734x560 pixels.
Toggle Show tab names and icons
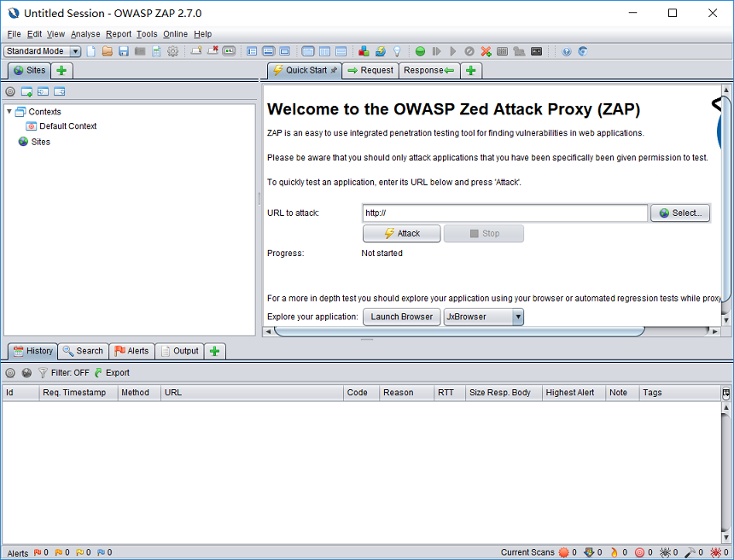click(x=229, y=51)
